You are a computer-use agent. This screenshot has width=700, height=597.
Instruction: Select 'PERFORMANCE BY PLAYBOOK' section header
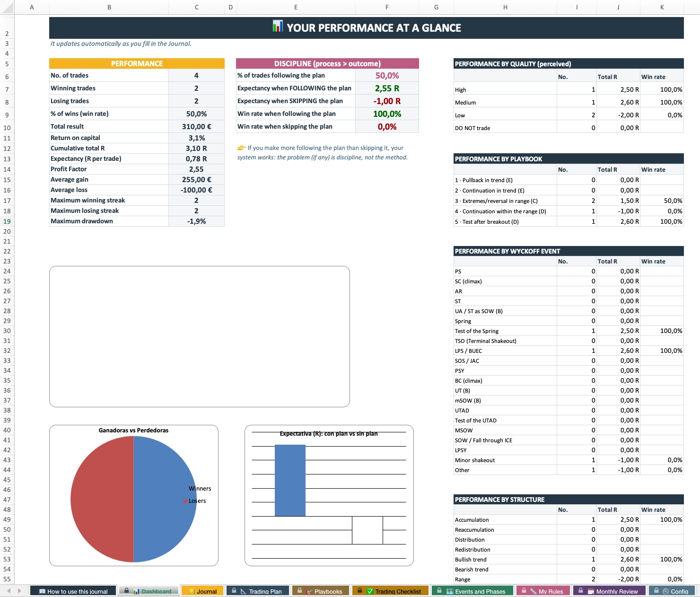569,159
